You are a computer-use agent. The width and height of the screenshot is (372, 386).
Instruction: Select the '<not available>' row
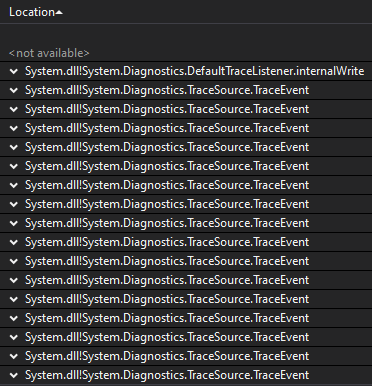(49, 53)
